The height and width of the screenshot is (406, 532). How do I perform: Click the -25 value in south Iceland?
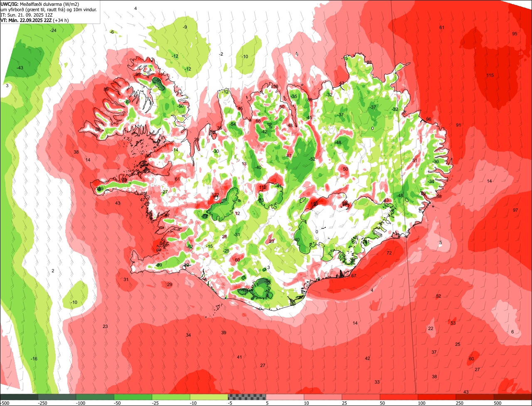click(226, 251)
